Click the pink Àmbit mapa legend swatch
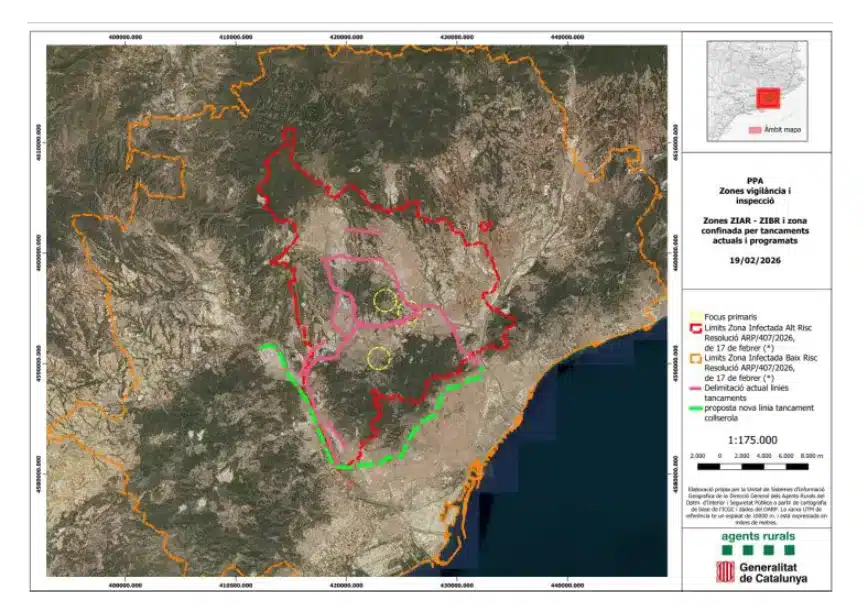This screenshot has height=605, width=864. pyautogui.click(x=756, y=130)
